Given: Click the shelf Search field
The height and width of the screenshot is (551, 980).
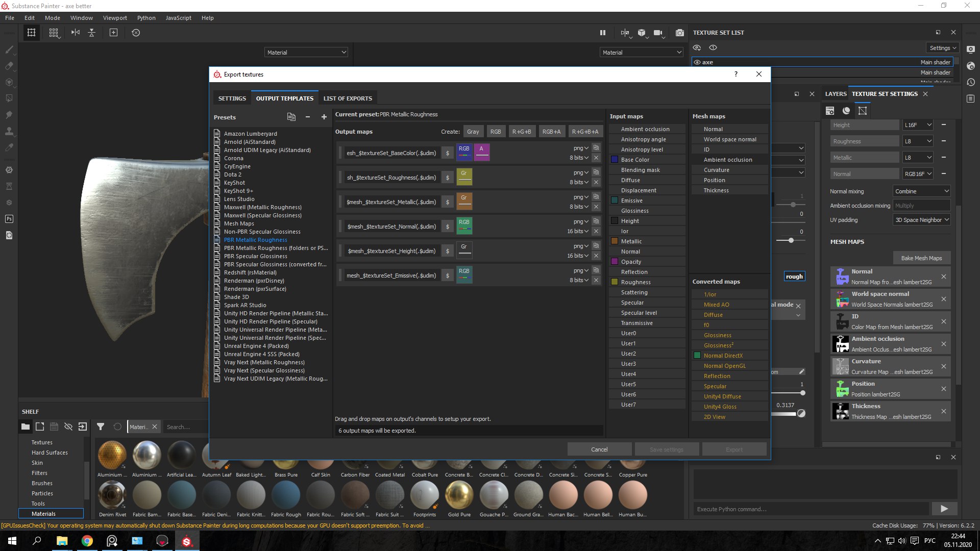Looking at the screenshot, I should [186, 427].
